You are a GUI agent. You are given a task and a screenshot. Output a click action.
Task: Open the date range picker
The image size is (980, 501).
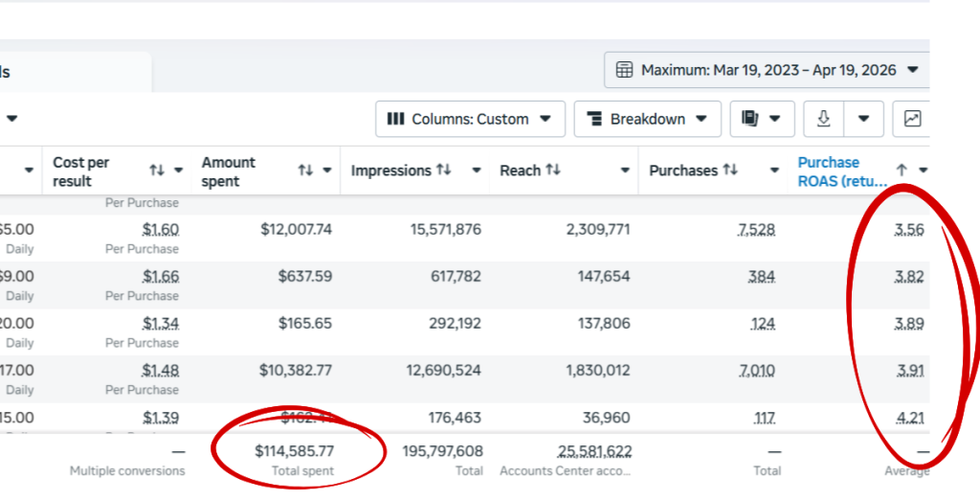(767, 70)
